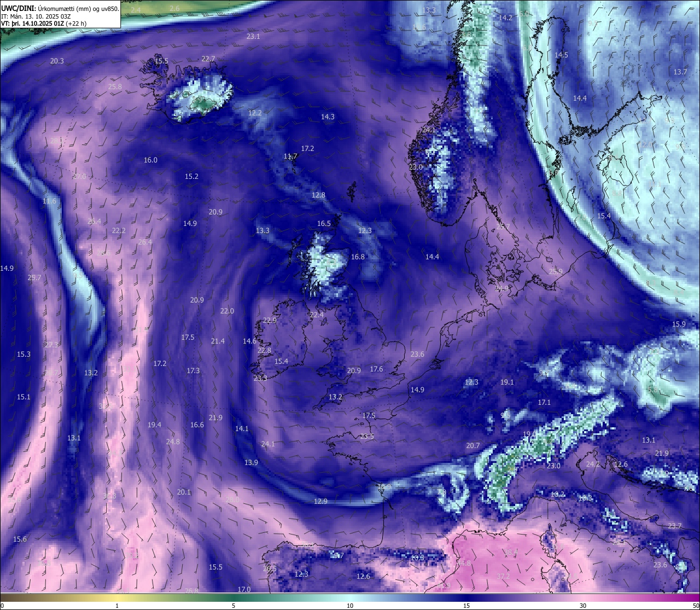Click the 21.4 value on the map
Screen dimensions: 700x610
(x=218, y=341)
